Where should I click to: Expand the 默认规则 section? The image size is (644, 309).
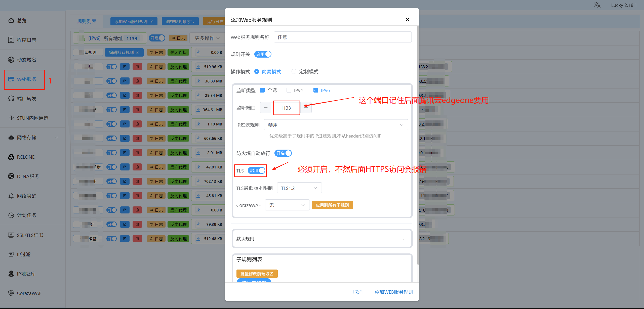pos(322,239)
